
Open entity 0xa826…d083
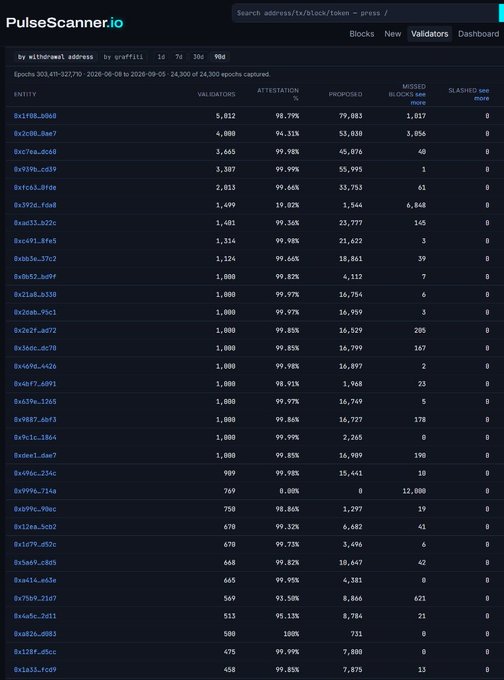pos(35,634)
